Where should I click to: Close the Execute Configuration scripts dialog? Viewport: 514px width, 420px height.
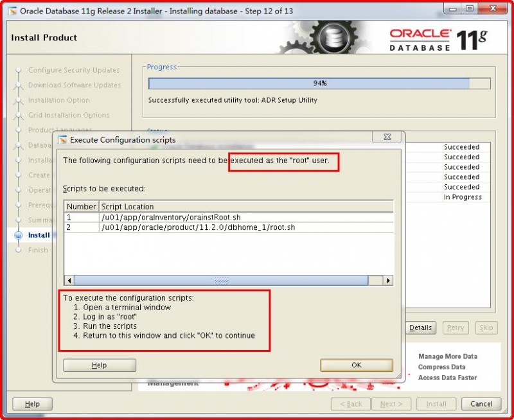pos(386,137)
